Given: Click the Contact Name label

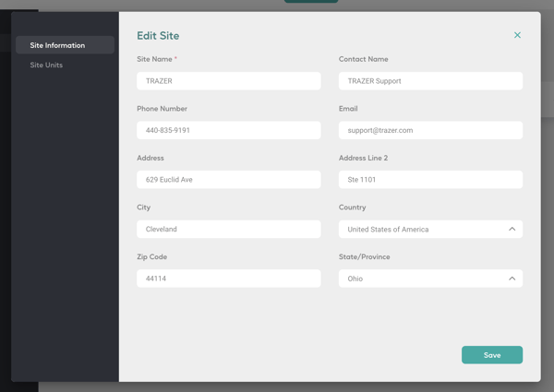Looking at the screenshot, I should (x=363, y=59).
